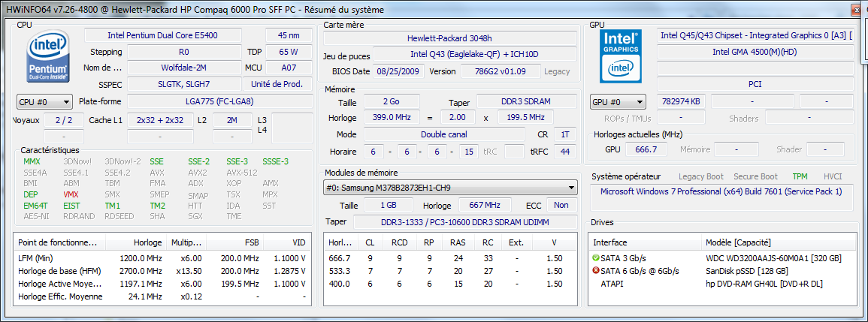Click the BIOS date '08/25/2009' field

pyautogui.click(x=400, y=71)
